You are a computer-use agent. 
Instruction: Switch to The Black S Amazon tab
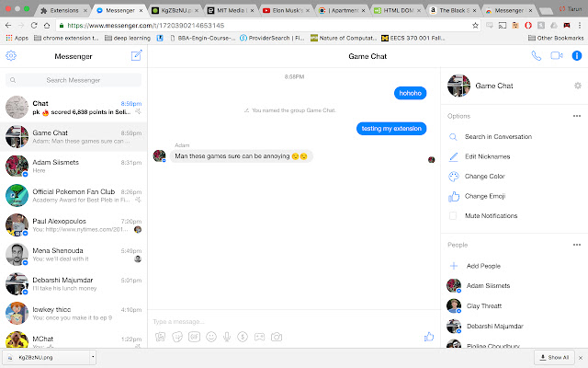454,10
